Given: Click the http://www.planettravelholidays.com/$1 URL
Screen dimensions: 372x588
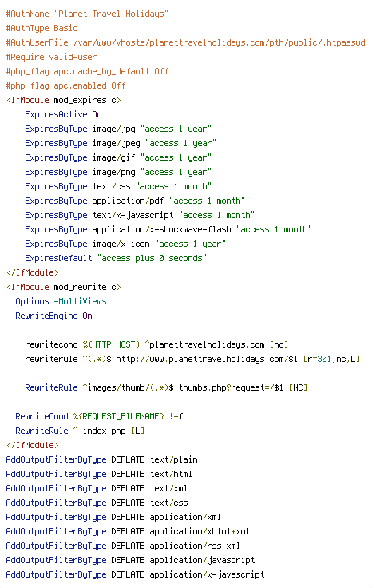Looking at the screenshot, I should tap(207, 359).
